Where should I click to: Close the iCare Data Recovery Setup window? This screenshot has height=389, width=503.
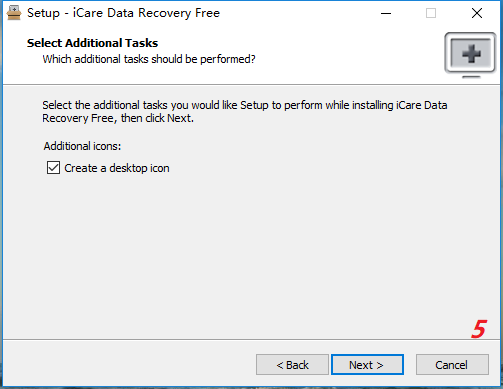coord(477,13)
